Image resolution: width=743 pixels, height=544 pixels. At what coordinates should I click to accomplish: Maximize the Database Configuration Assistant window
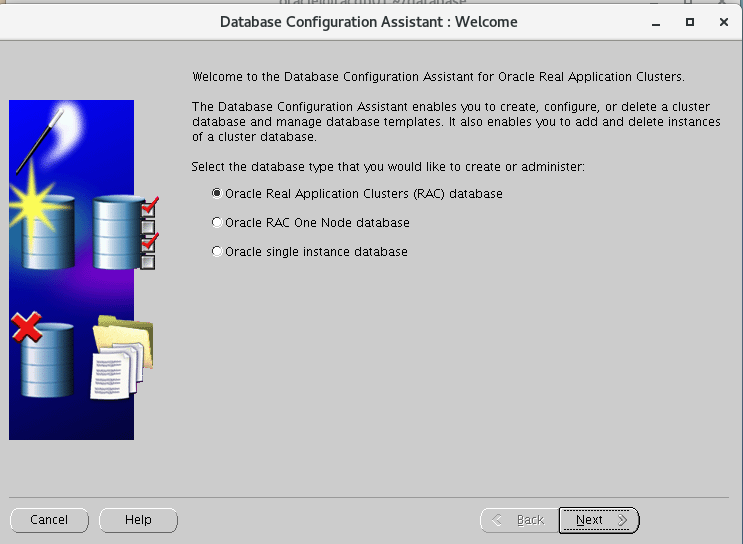[690, 22]
